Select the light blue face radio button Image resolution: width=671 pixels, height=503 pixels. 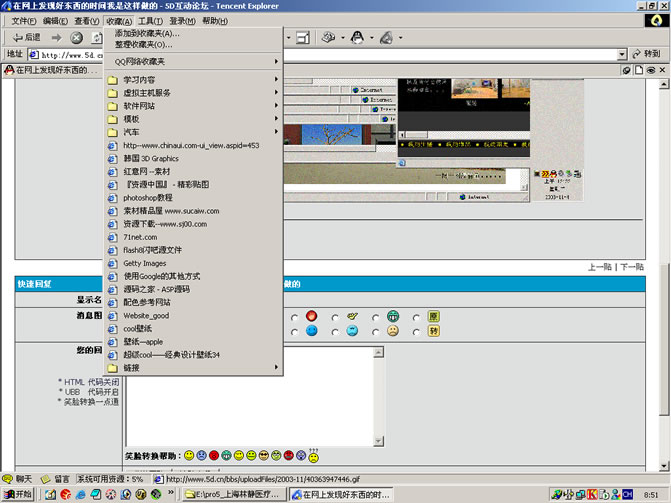pyautogui.click(x=335, y=332)
